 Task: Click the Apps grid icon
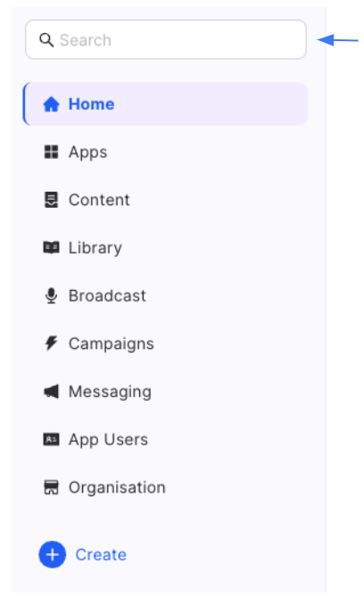tap(51, 152)
